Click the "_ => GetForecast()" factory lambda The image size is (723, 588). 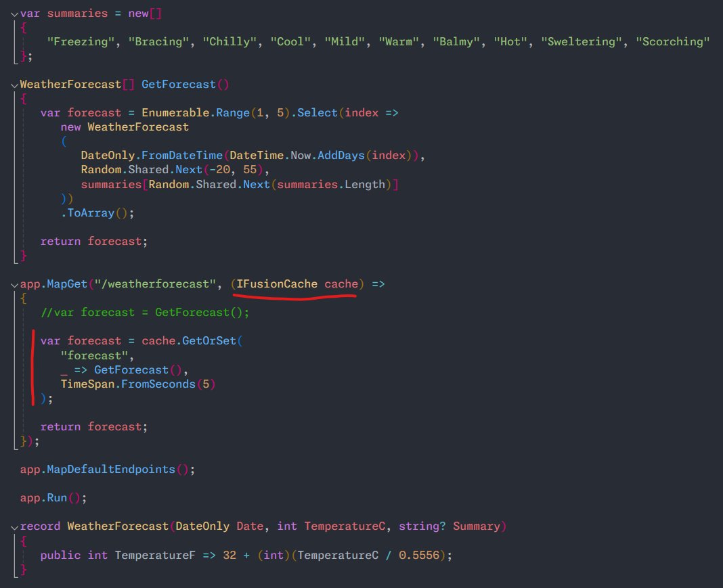click(x=121, y=370)
